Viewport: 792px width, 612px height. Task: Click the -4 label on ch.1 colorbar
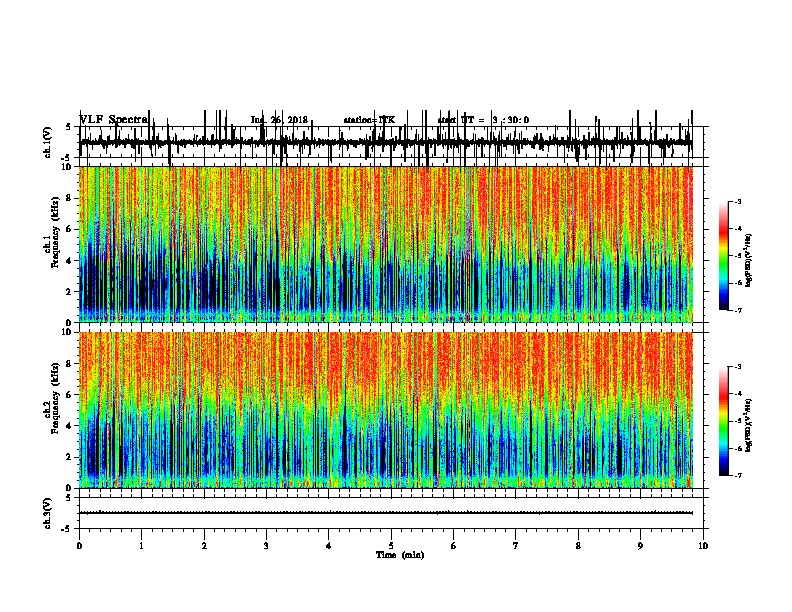737,229
